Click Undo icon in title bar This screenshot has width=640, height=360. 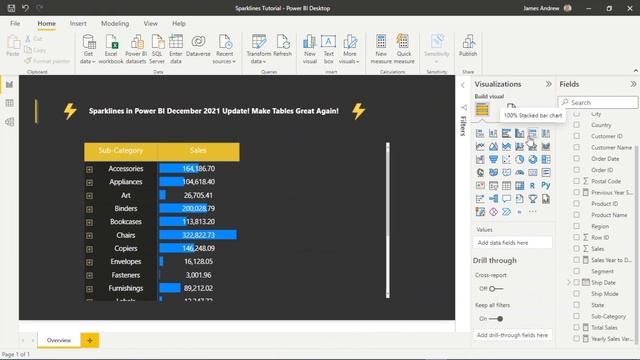click(25, 8)
